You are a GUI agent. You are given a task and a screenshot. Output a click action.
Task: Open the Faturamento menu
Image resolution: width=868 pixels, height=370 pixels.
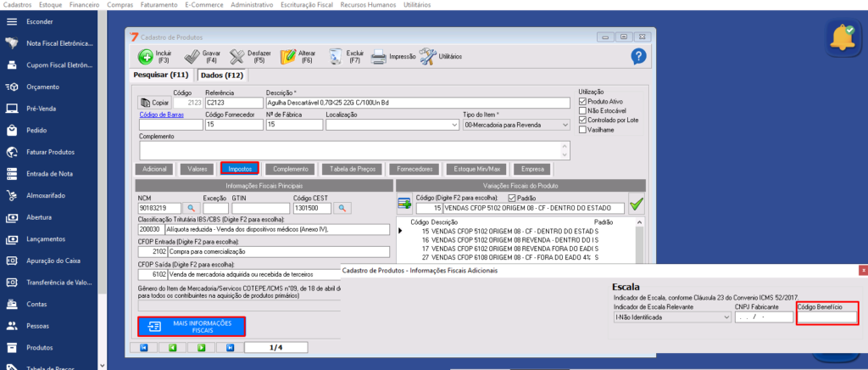[x=160, y=5]
